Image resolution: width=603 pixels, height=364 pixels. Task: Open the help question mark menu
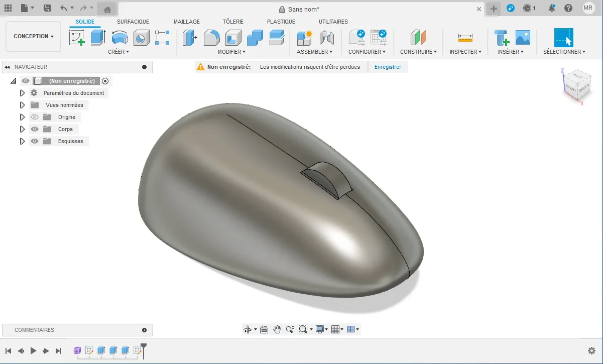coord(568,8)
